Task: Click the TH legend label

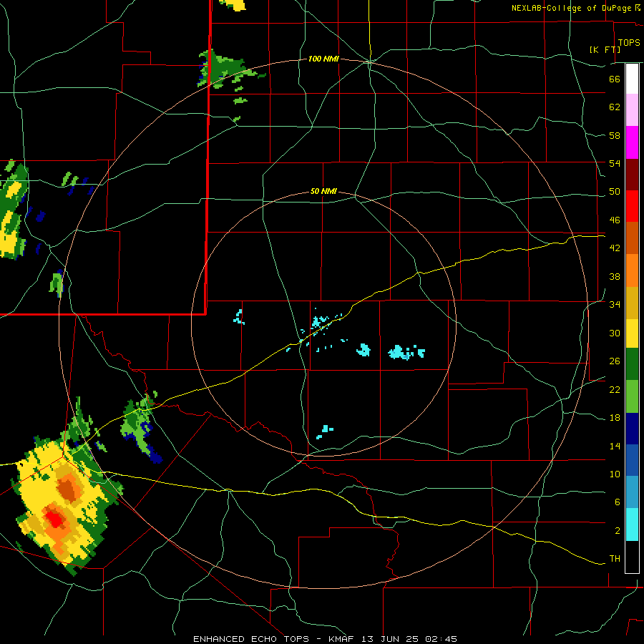Action: click(x=615, y=558)
